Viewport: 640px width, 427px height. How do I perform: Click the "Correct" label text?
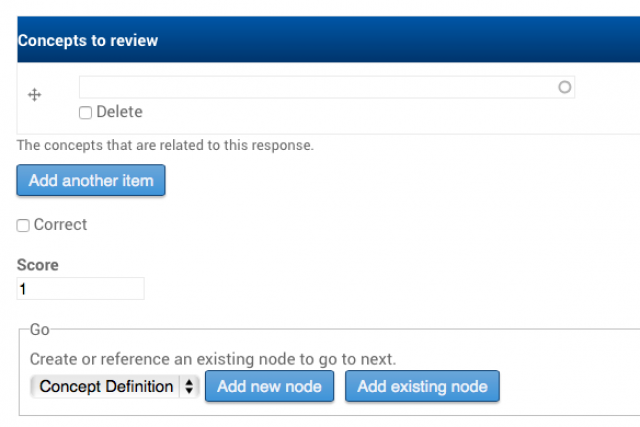(x=60, y=225)
